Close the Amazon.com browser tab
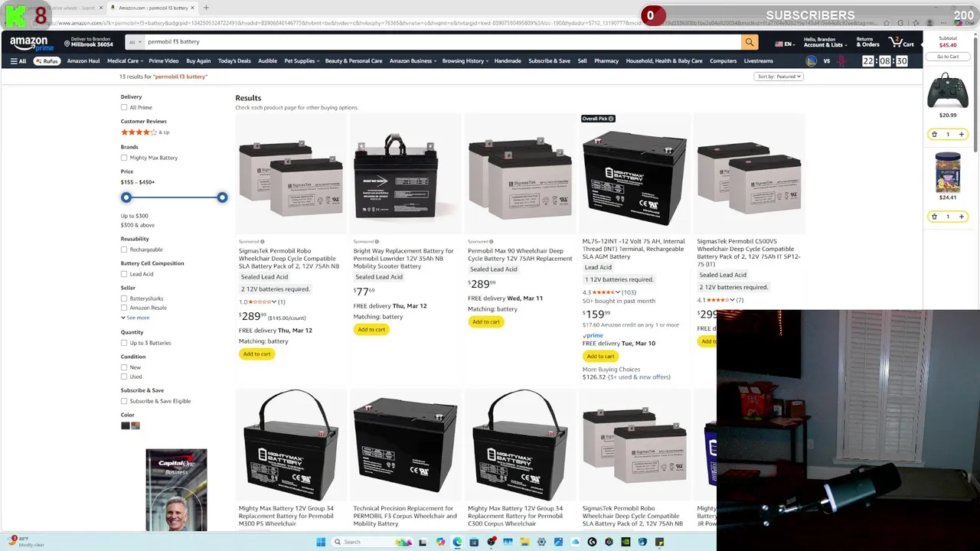 point(193,8)
